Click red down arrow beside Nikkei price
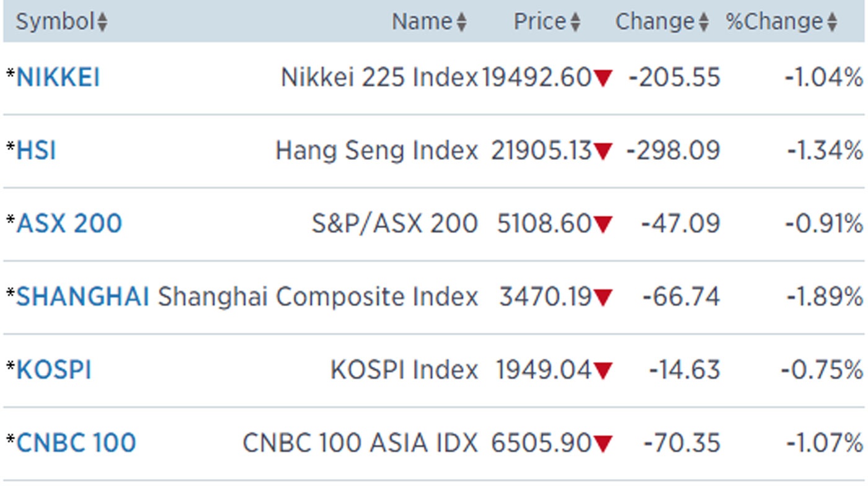 coord(603,78)
